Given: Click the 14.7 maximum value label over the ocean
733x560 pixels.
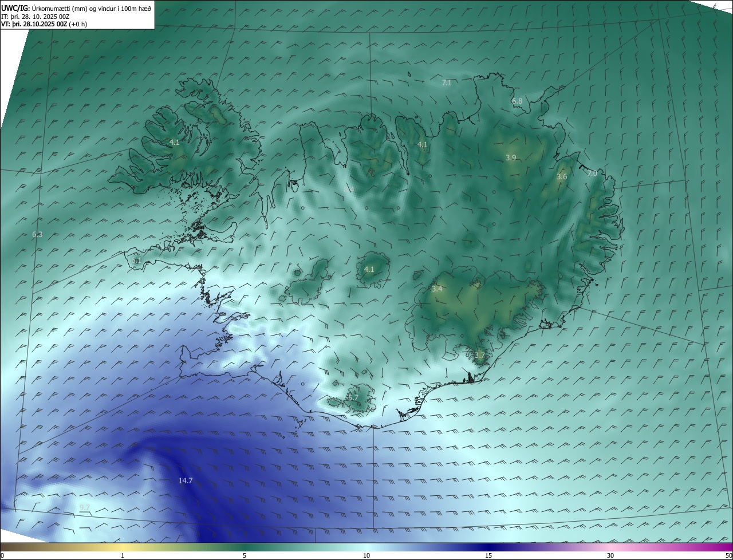Looking at the screenshot, I should click(186, 481).
